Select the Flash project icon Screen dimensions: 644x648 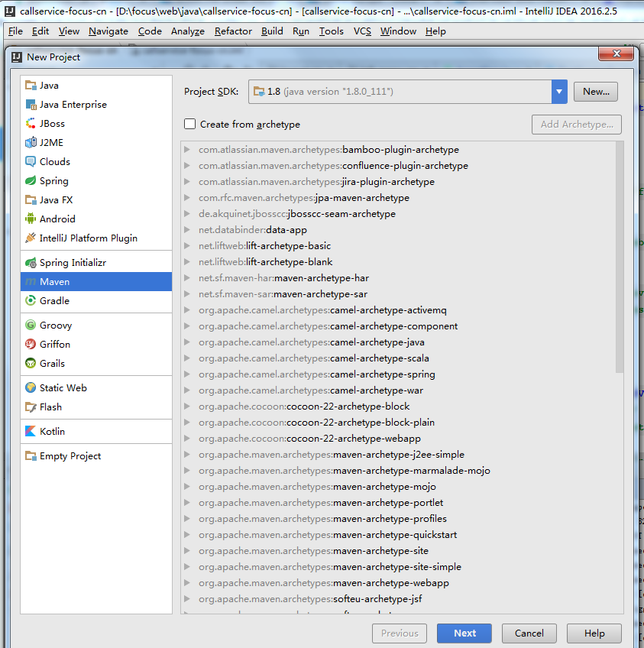tap(31, 407)
